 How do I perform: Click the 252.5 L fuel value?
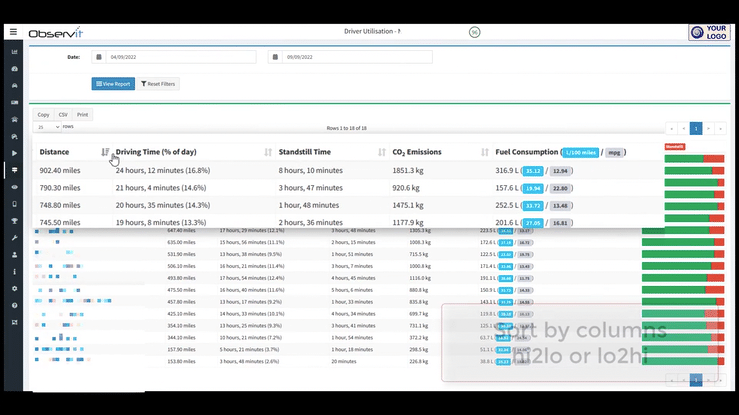507,205
